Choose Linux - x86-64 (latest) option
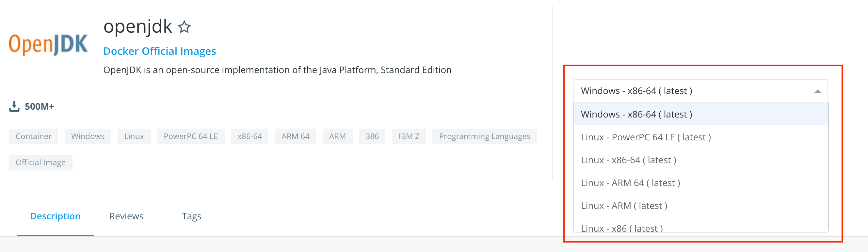Image resolution: width=868 pixels, height=252 pixels. 628,160
